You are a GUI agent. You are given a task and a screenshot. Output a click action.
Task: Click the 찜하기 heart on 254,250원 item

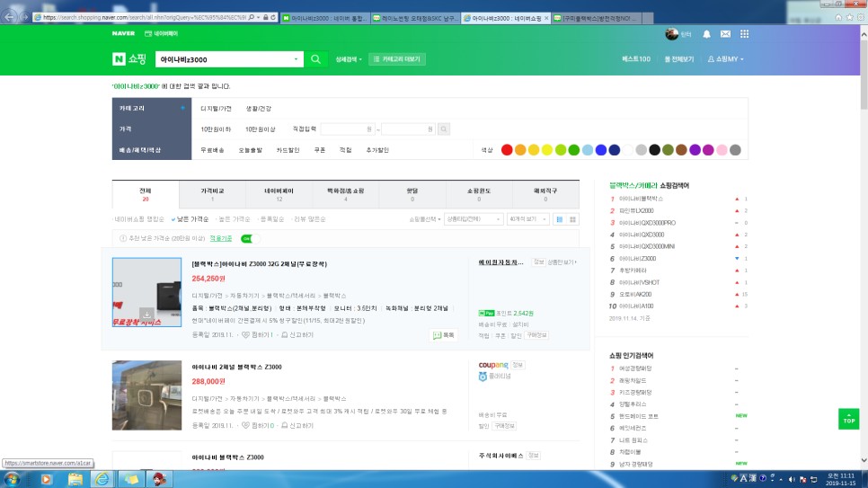(x=246, y=335)
